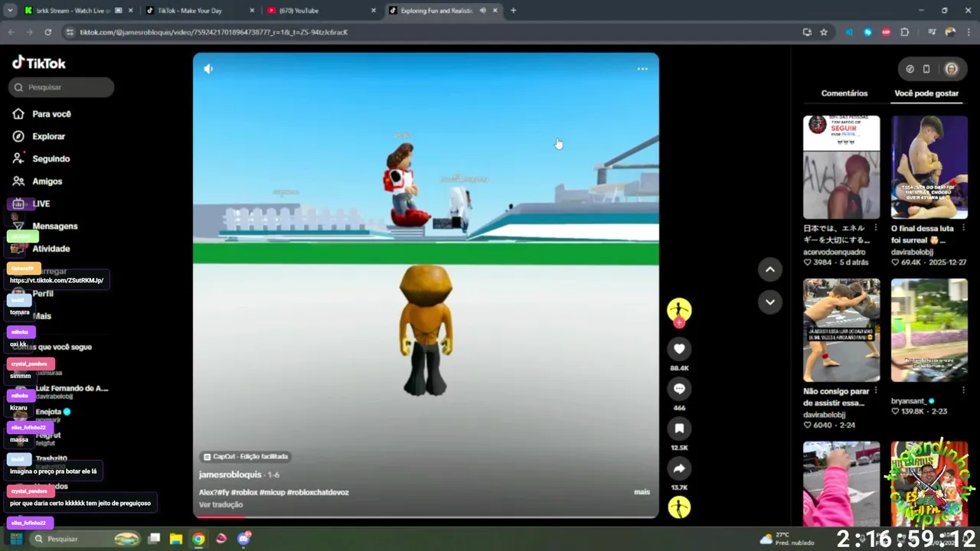Switch to the Você pode gostar tab
Image resolution: width=980 pixels, height=551 pixels.
(x=926, y=93)
